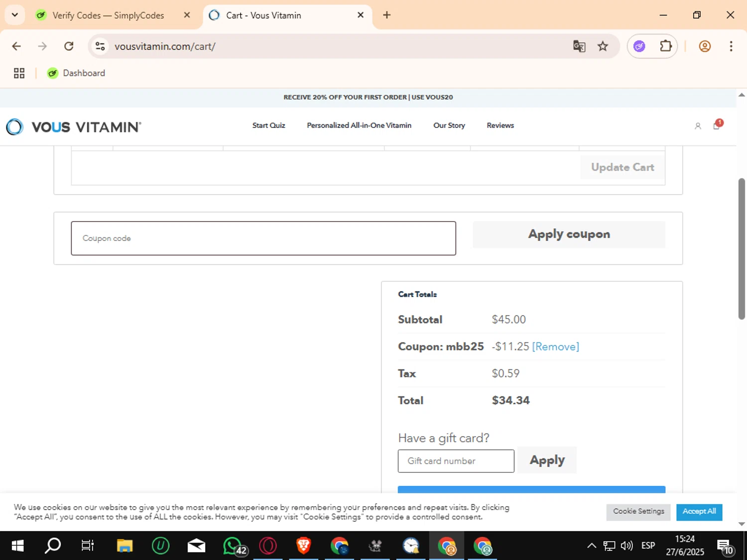Open Cookie Settings

tap(638, 512)
